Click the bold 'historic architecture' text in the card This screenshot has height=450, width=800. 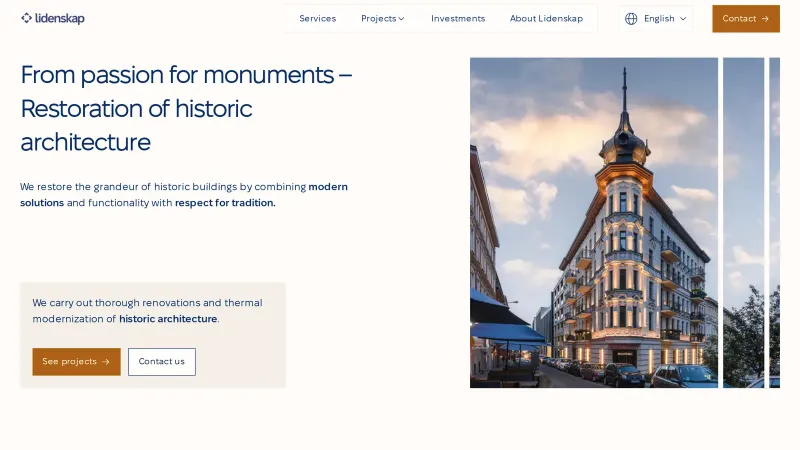[x=168, y=319]
